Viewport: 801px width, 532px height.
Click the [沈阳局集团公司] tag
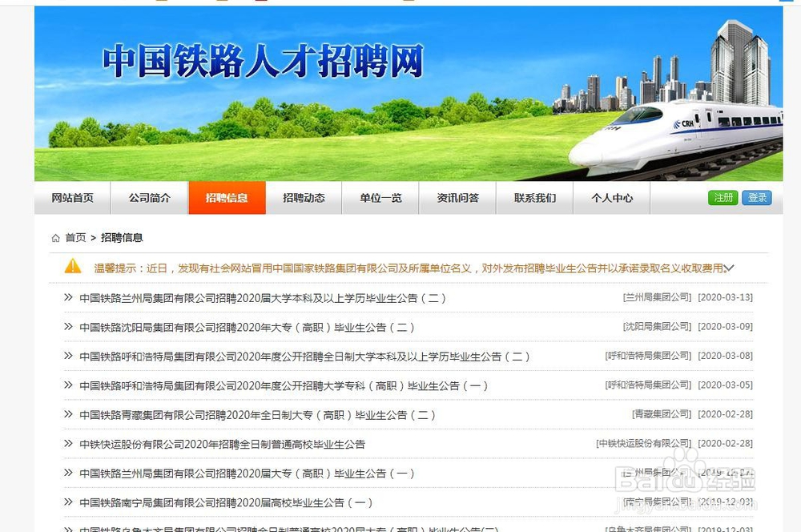pyautogui.click(x=657, y=326)
